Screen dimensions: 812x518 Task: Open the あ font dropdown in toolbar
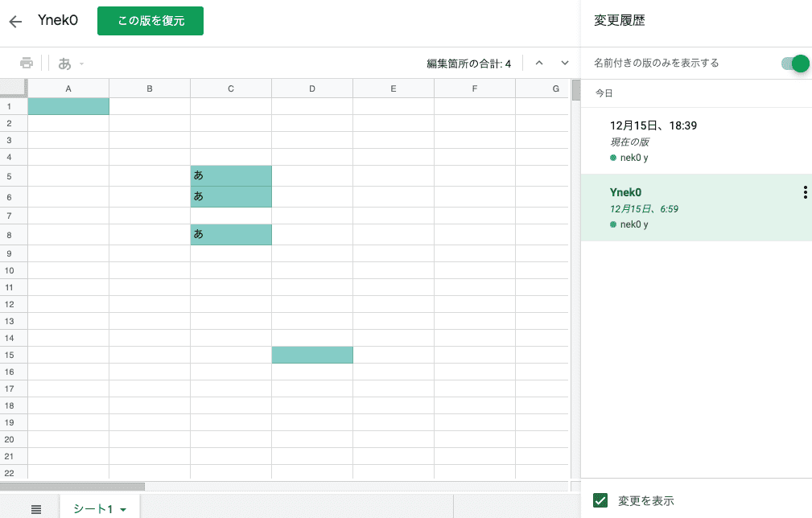72,64
